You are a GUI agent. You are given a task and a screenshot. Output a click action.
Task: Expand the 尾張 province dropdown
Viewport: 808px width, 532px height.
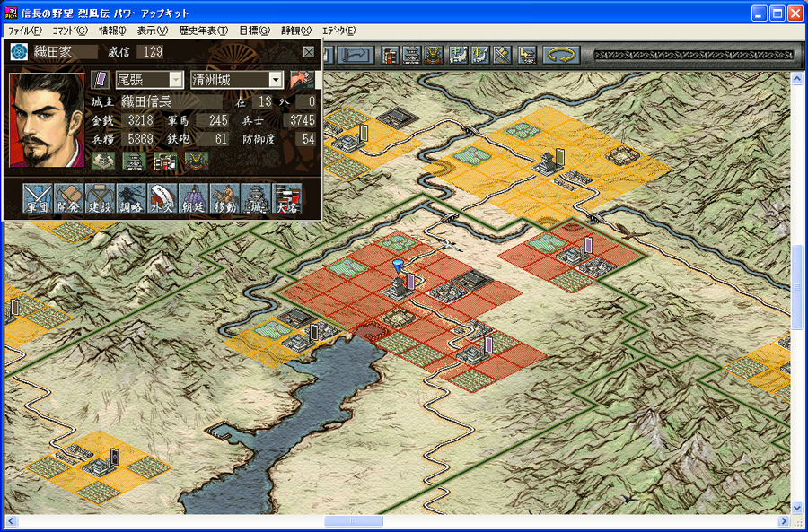176,80
